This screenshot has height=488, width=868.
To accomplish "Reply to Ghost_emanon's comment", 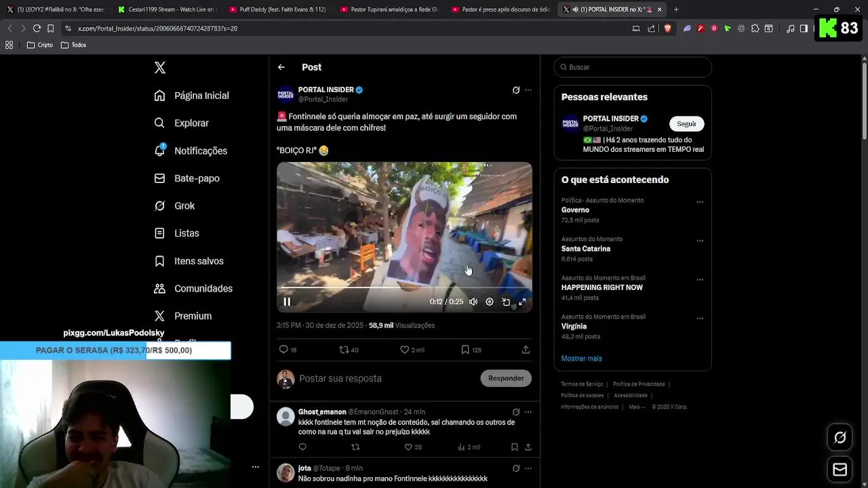I will [x=302, y=447].
